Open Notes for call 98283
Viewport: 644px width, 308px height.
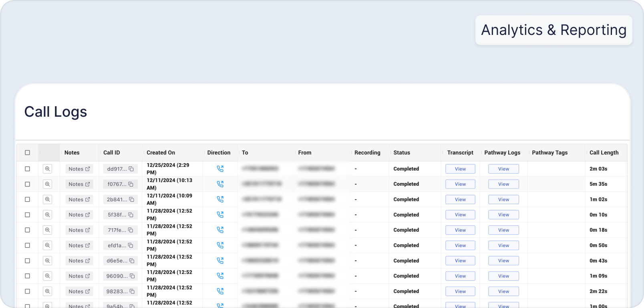pyautogui.click(x=79, y=292)
